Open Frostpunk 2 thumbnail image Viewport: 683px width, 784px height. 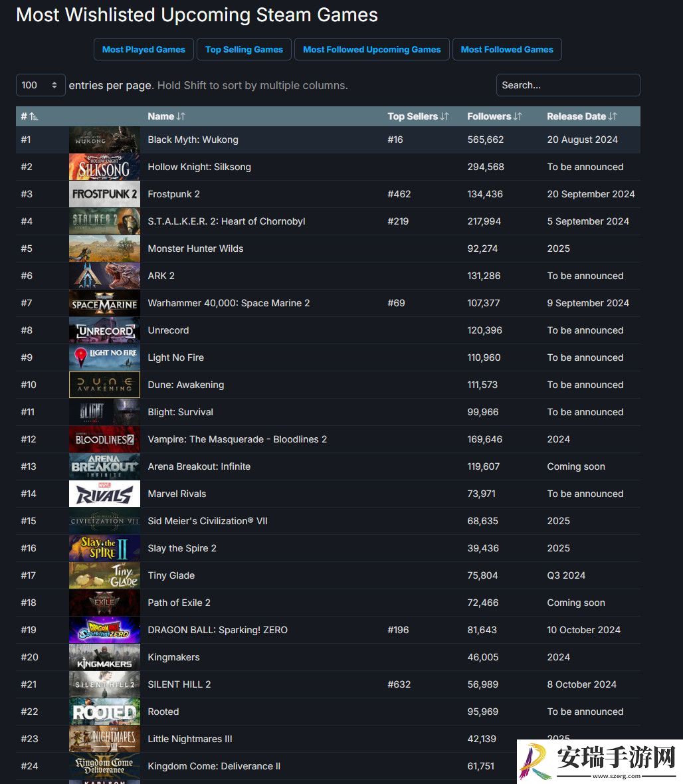click(x=104, y=194)
